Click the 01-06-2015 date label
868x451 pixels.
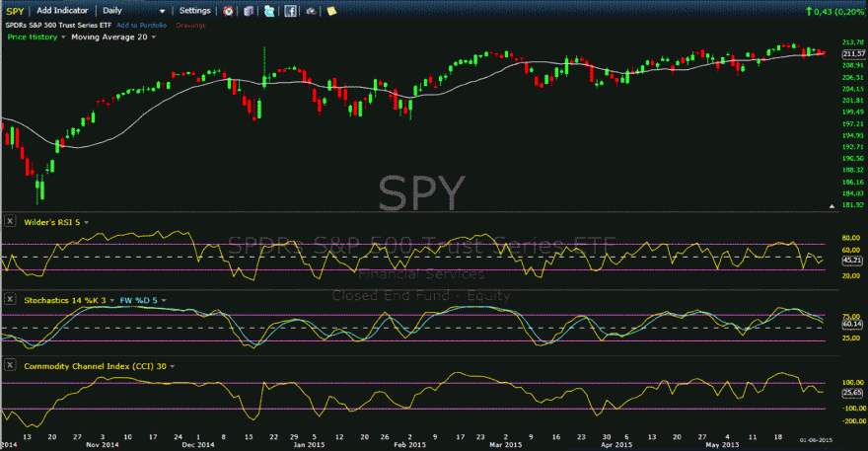click(816, 440)
